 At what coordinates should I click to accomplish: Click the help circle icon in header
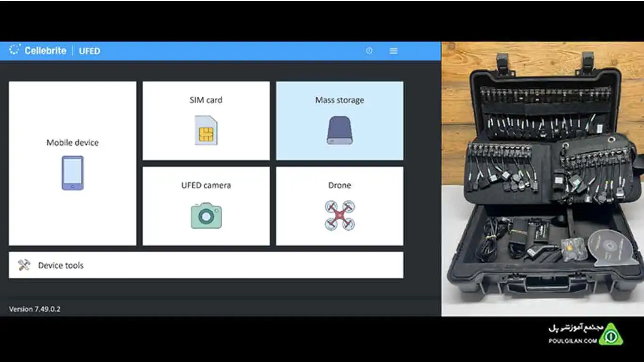pyautogui.click(x=369, y=51)
